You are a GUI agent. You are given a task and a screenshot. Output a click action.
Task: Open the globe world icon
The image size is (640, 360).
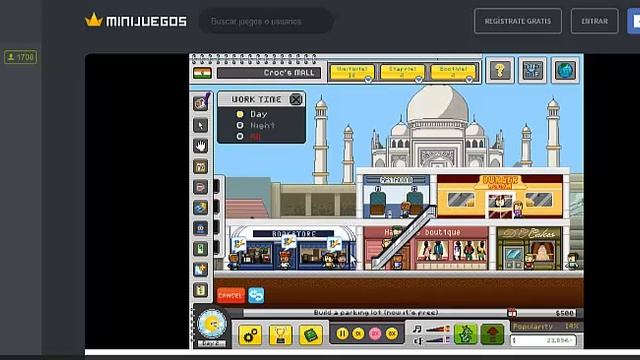(x=565, y=71)
